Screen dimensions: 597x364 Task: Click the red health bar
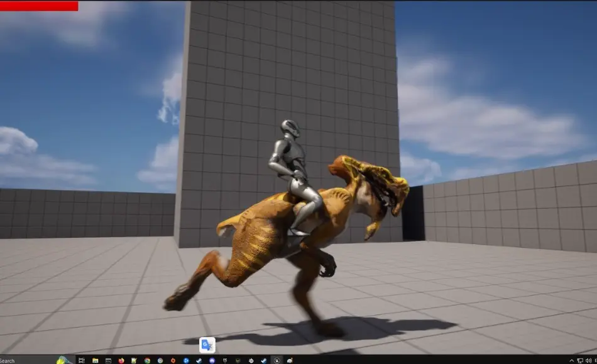point(39,6)
